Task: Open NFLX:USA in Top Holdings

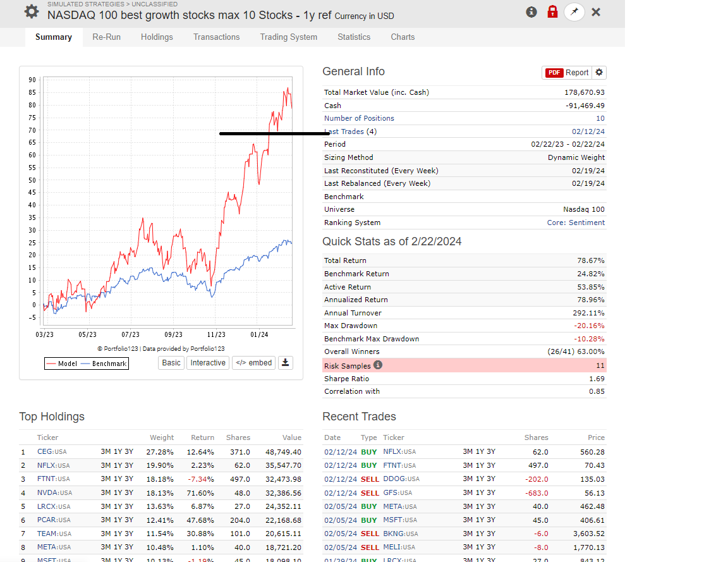Action: pyautogui.click(x=53, y=465)
